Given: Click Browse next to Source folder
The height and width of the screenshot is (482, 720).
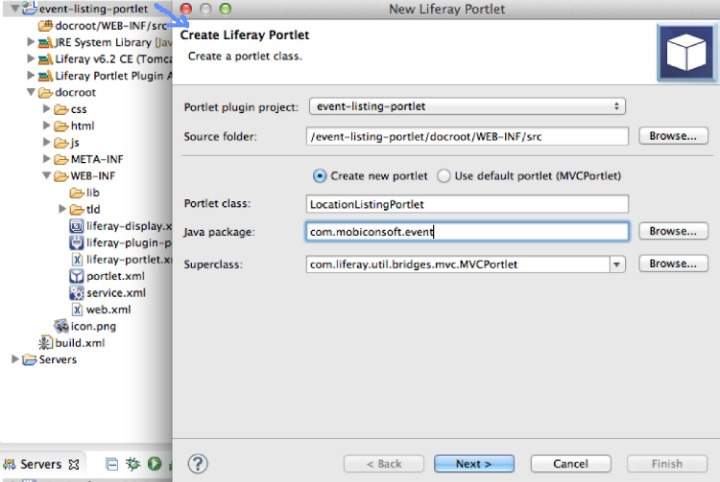Looking at the screenshot, I should click(673, 136).
